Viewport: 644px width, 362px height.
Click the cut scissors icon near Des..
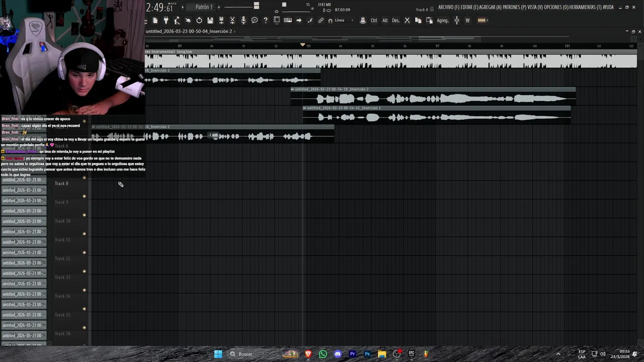point(407,21)
